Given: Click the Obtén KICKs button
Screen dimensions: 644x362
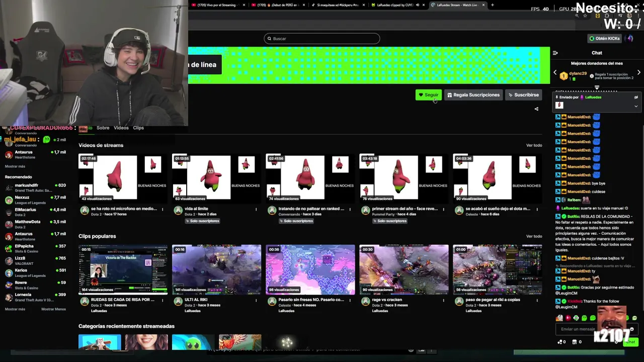Looking at the screenshot, I should click(605, 38).
